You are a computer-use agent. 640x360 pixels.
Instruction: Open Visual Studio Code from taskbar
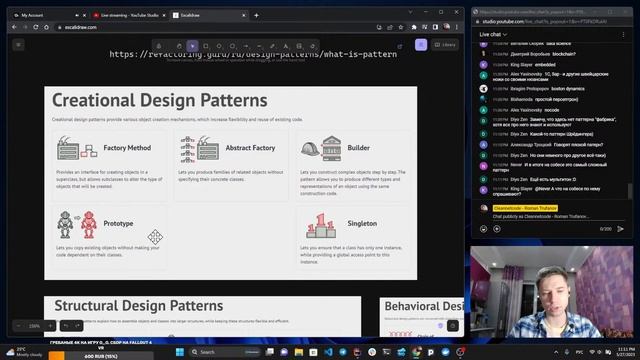328,352
